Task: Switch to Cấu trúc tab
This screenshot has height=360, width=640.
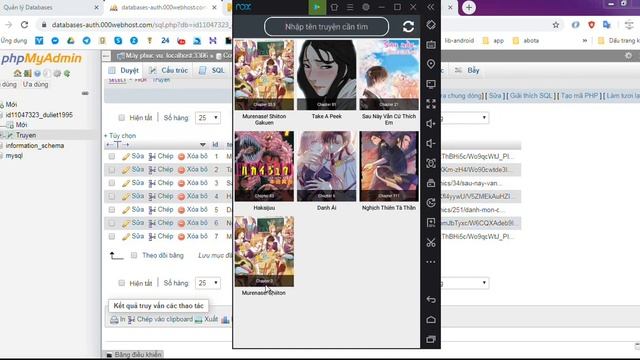Action: [169, 70]
